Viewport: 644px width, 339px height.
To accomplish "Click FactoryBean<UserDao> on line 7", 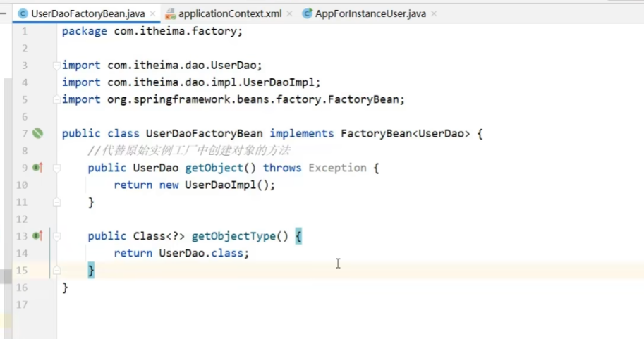I will click(x=405, y=133).
